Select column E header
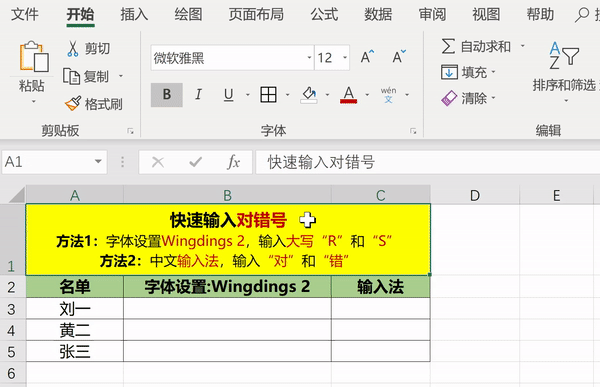This screenshot has width=600, height=387. pyautogui.click(x=557, y=195)
